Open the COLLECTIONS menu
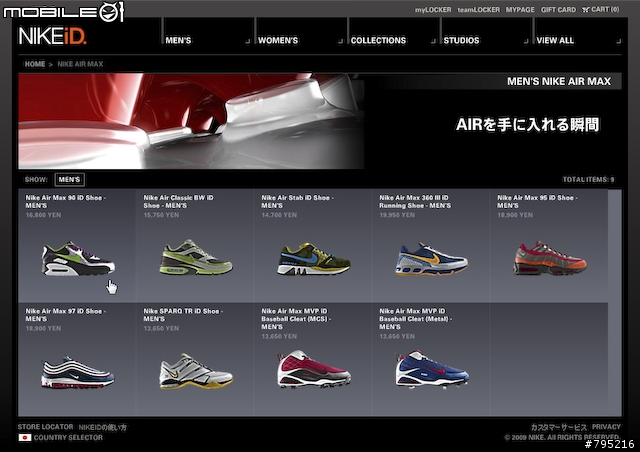 378,40
